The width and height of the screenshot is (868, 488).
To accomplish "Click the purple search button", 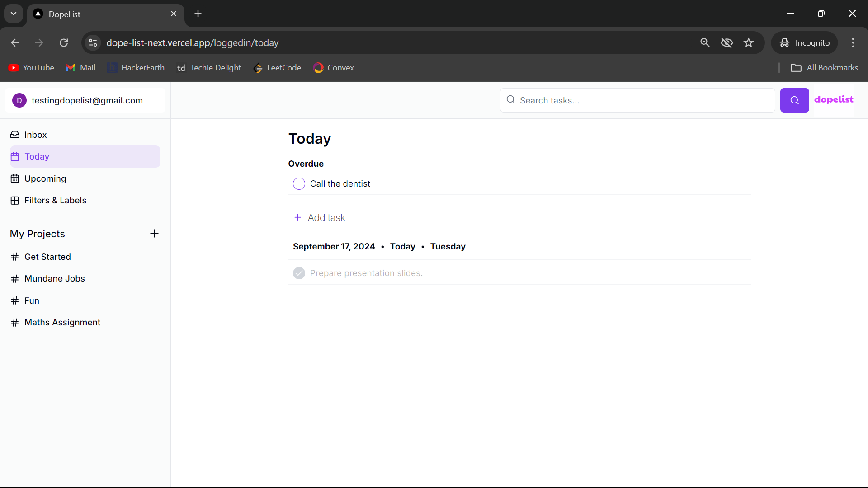I will pyautogui.click(x=794, y=100).
